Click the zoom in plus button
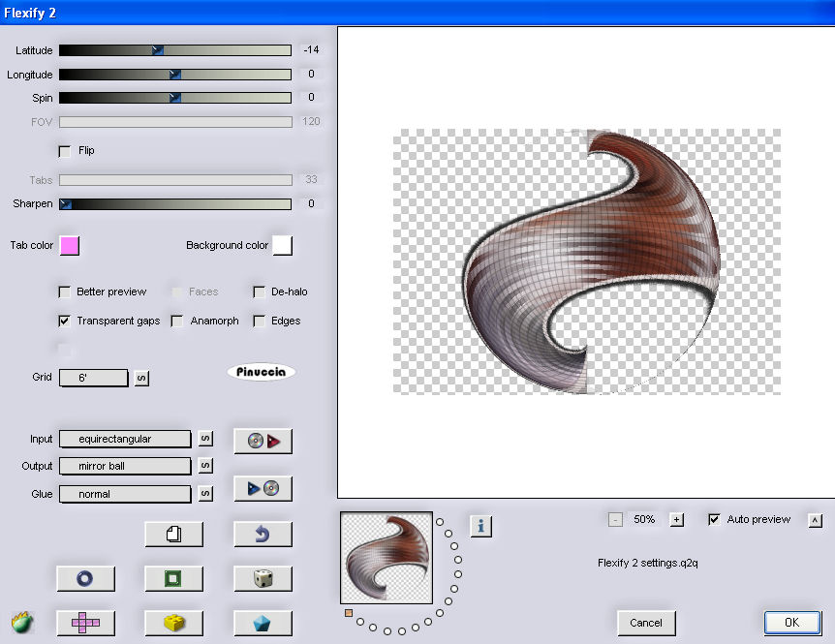 (x=676, y=519)
